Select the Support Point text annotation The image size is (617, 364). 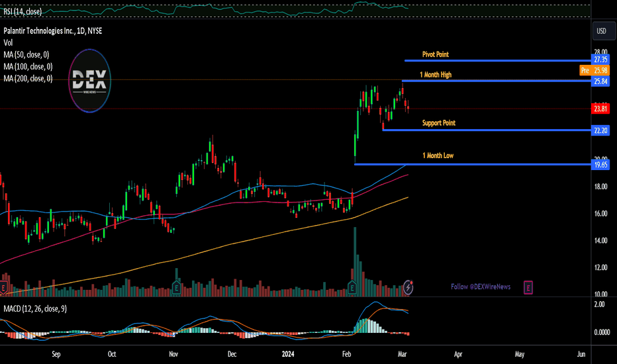(439, 123)
